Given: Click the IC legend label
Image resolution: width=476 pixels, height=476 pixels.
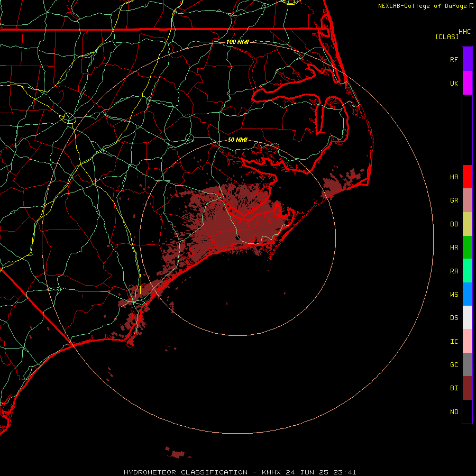Looking at the screenshot, I should pyautogui.click(x=454, y=342).
